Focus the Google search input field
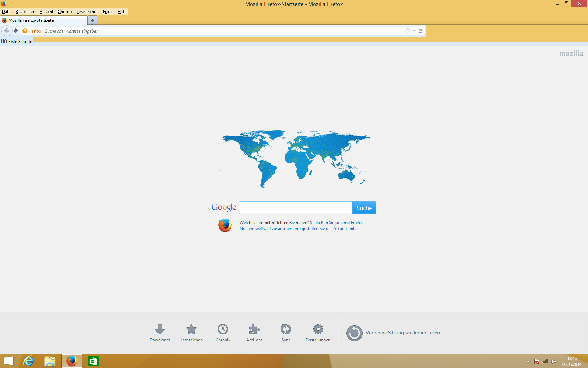The image size is (588, 368). (x=296, y=208)
